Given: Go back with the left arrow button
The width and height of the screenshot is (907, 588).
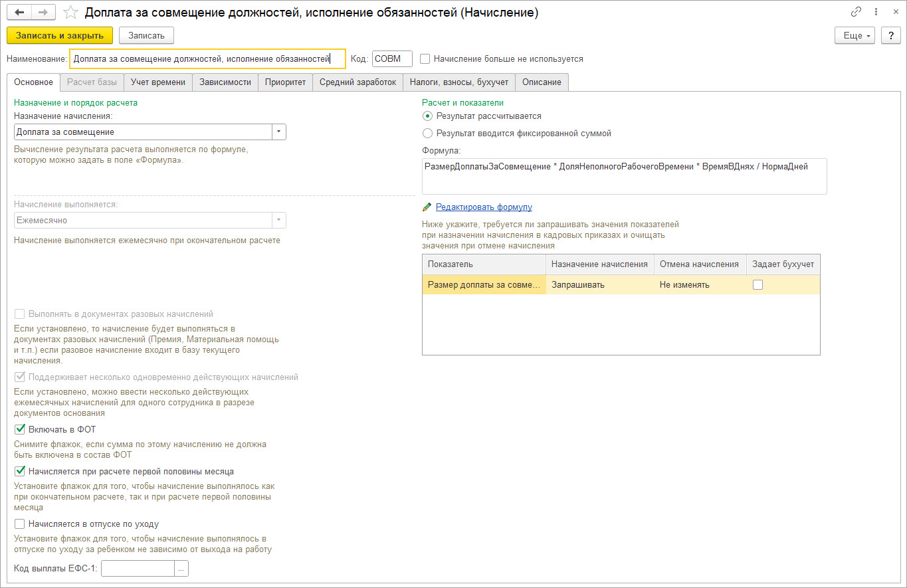Looking at the screenshot, I should (19, 13).
